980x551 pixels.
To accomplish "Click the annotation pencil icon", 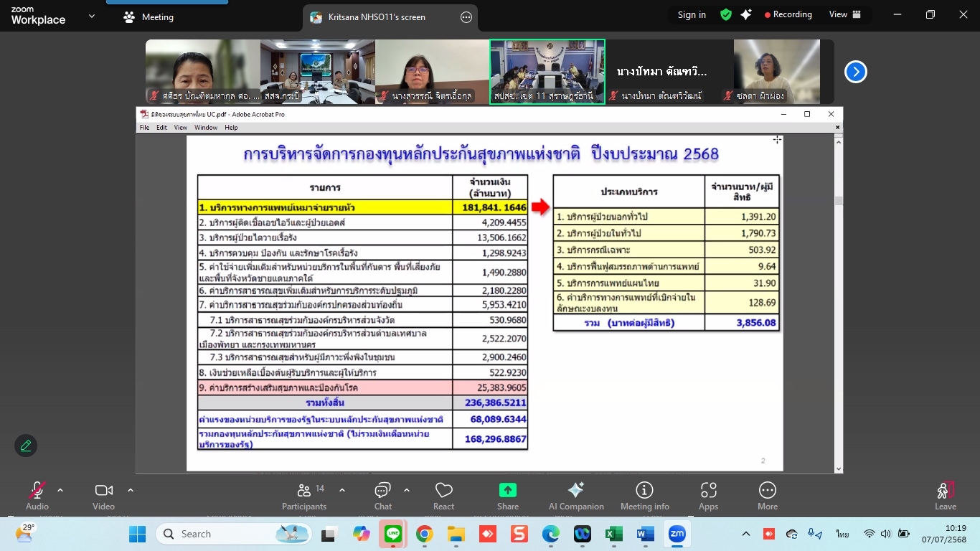I will [26, 446].
